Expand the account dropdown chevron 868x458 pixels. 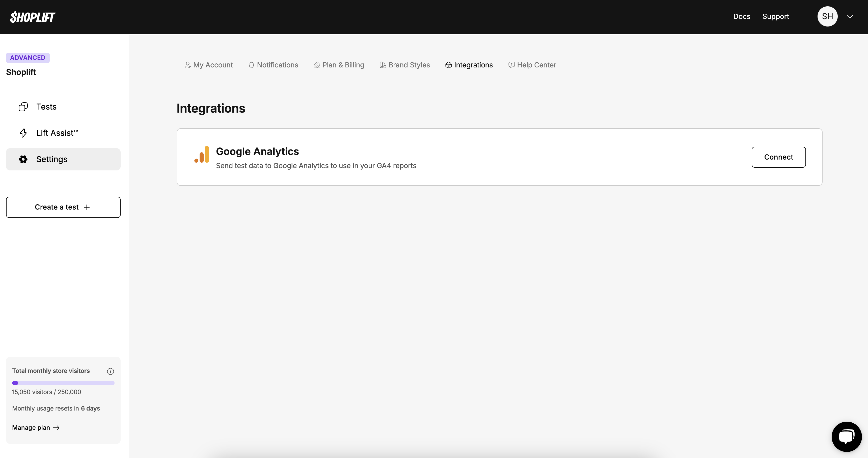point(850,16)
